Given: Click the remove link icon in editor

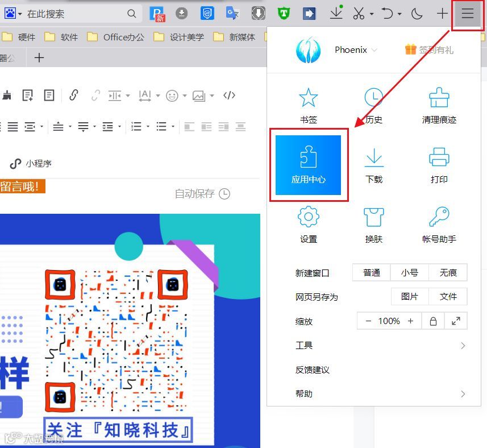Looking at the screenshot, I should tap(95, 95).
